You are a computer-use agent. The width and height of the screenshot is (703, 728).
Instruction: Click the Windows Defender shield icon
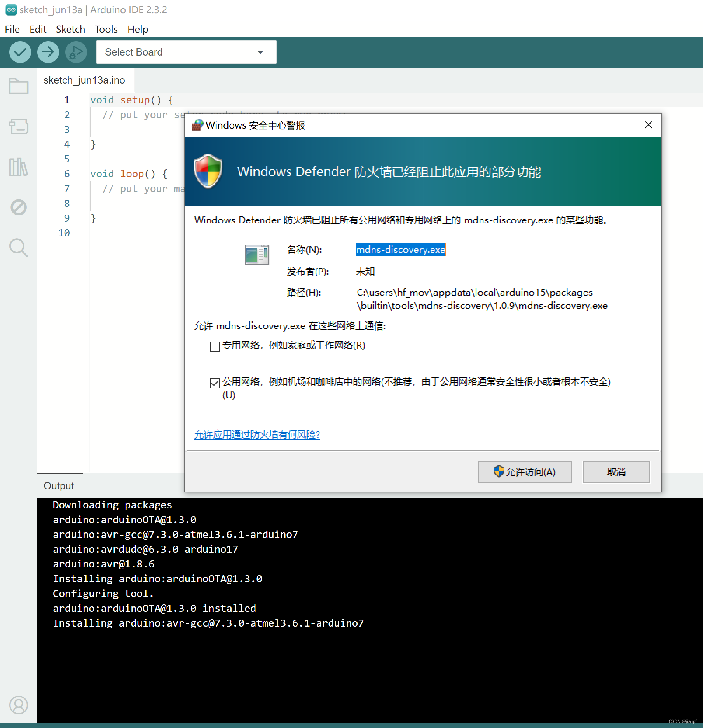[208, 171]
